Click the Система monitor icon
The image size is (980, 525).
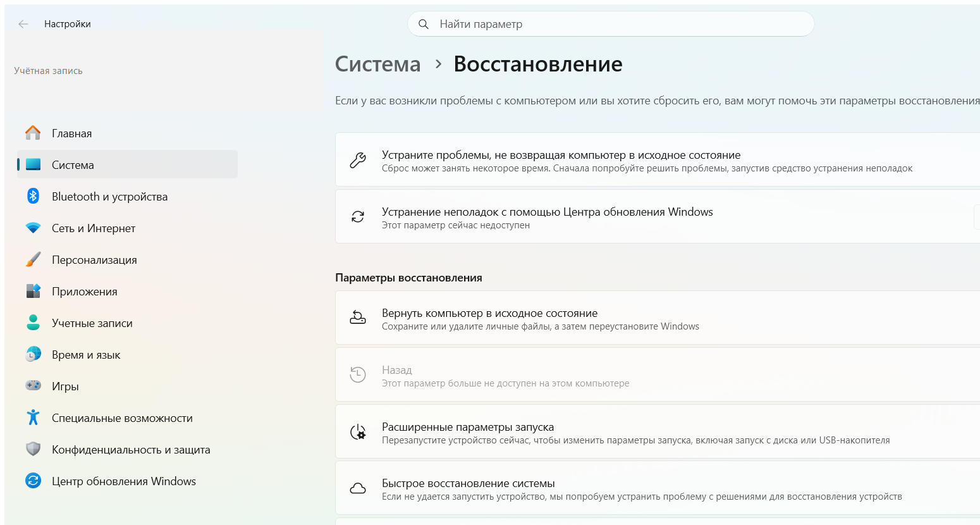click(x=33, y=164)
